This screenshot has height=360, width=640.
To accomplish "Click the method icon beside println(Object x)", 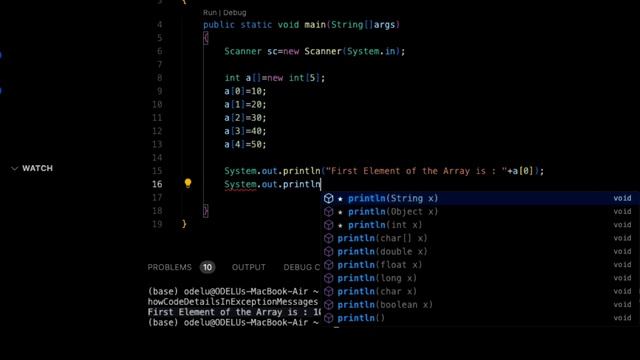I will pos(329,212).
